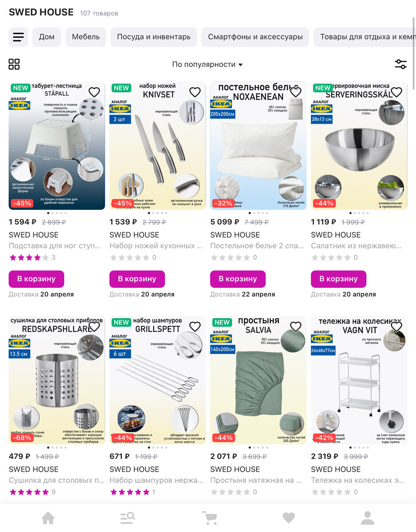Image resolution: width=416 pixels, height=532 pixels.
Task: Toggle favorite heart on GRILLSPETT skewers
Action: (195, 327)
